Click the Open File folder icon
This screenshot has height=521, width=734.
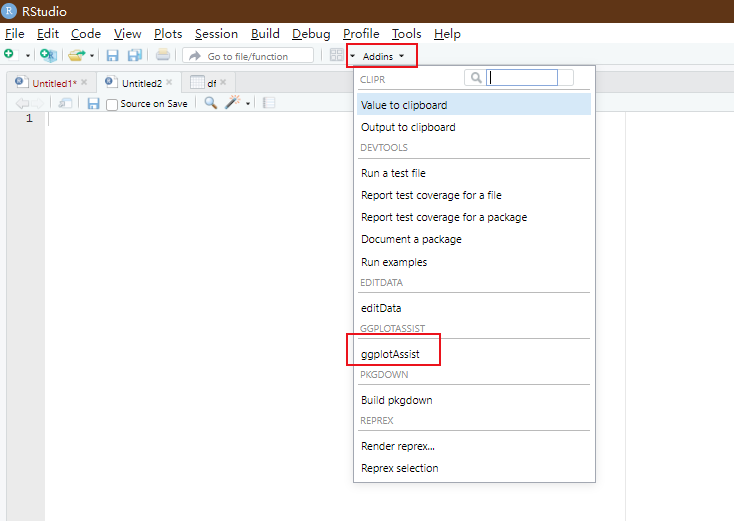77,55
